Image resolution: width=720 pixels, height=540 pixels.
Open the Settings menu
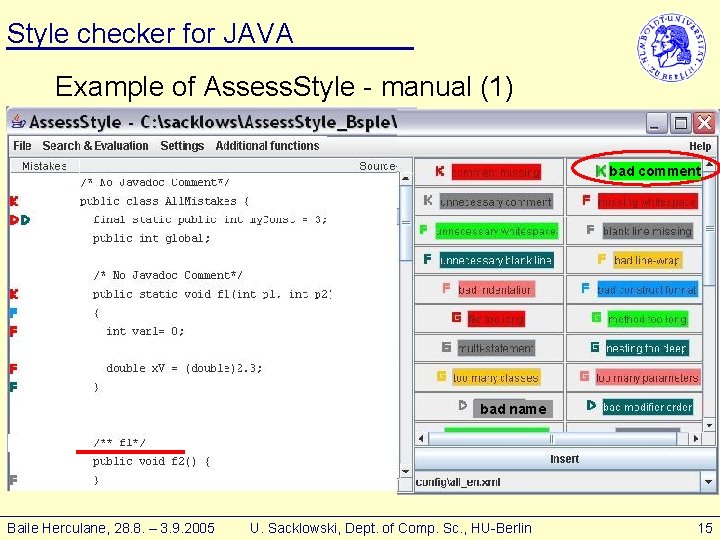pos(182,146)
